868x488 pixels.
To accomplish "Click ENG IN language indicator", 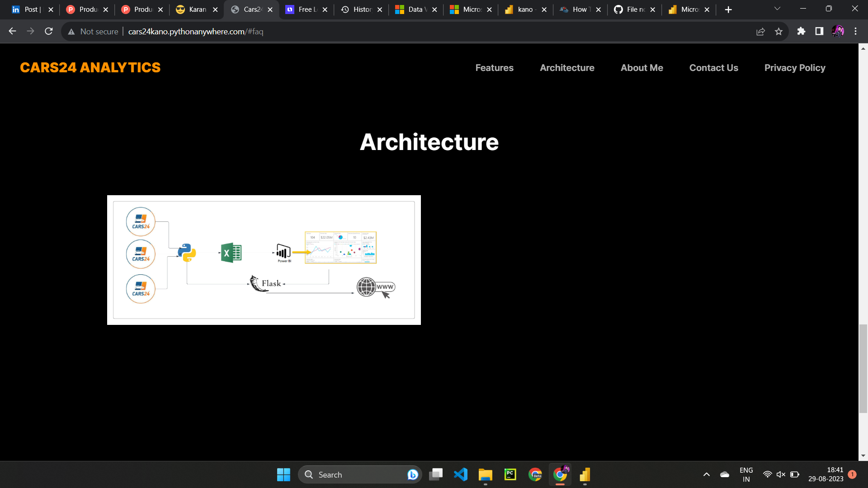I will coord(746,474).
